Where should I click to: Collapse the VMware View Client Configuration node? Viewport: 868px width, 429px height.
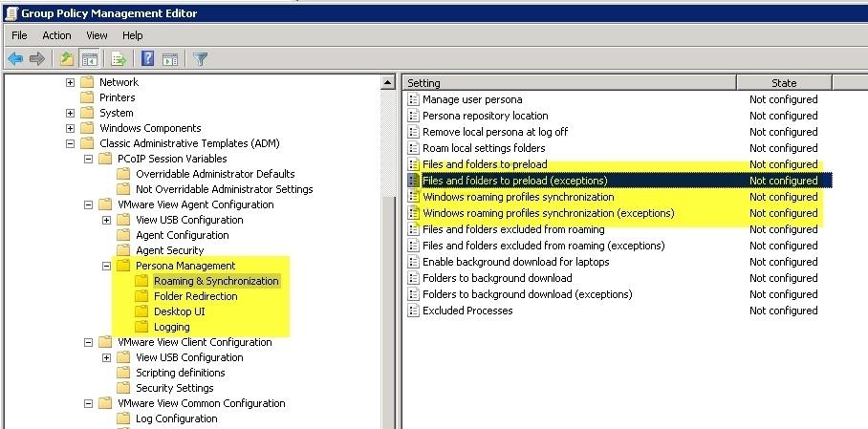point(88,342)
